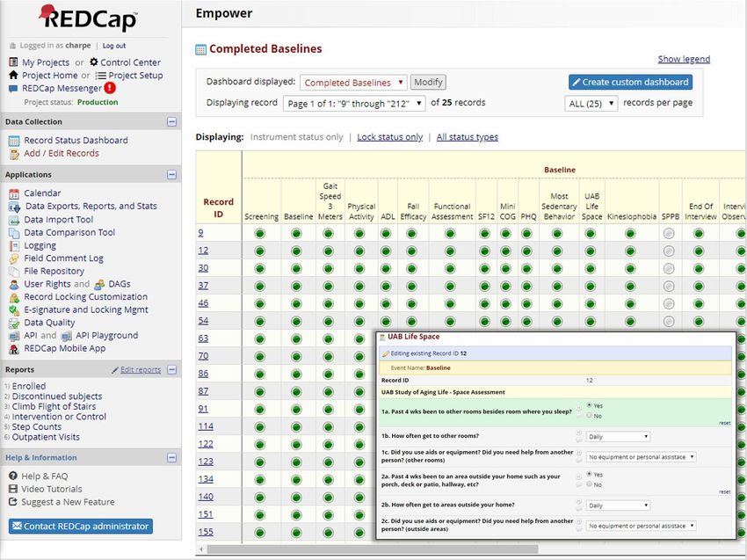
Task: Open the 2c aids or equipment dropdown
Action: (x=641, y=526)
